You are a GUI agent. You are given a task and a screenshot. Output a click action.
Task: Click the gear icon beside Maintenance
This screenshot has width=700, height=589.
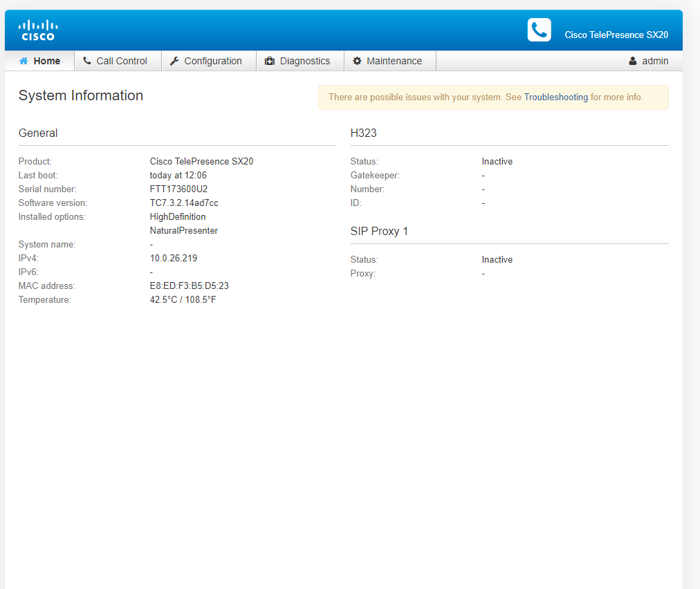click(x=357, y=61)
